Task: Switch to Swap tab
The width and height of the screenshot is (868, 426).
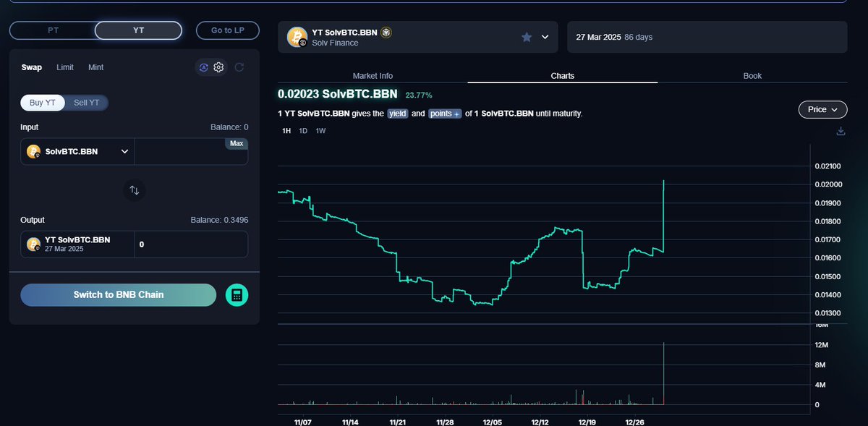Action: point(31,67)
